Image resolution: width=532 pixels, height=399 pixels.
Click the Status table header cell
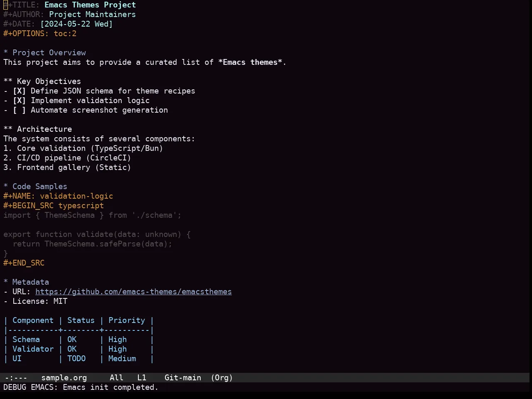[81, 320]
